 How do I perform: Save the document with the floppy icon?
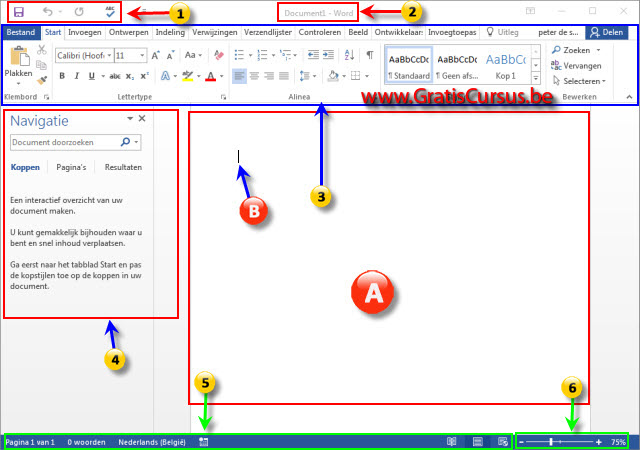coord(19,12)
